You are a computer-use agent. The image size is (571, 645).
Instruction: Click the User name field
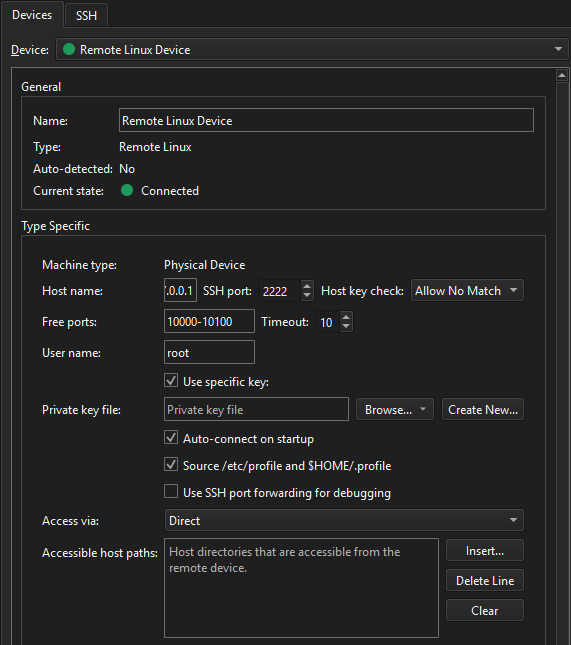coord(209,352)
